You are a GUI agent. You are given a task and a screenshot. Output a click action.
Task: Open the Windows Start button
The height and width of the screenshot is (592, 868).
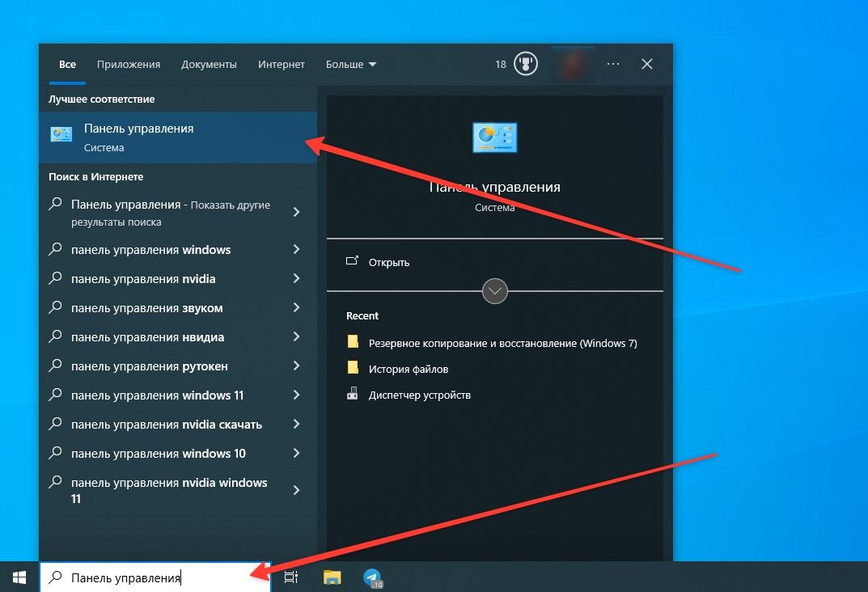pyautogui.click(x=19, y=577)
